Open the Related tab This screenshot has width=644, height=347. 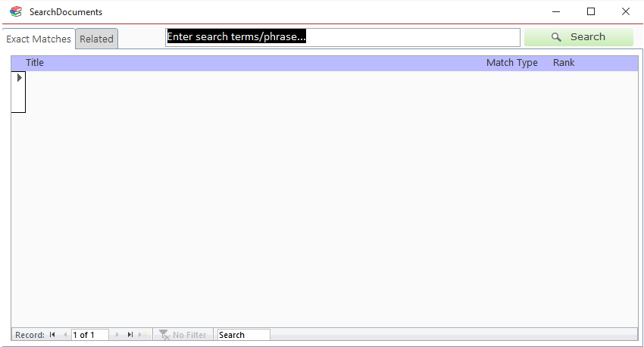pos(96,39)
